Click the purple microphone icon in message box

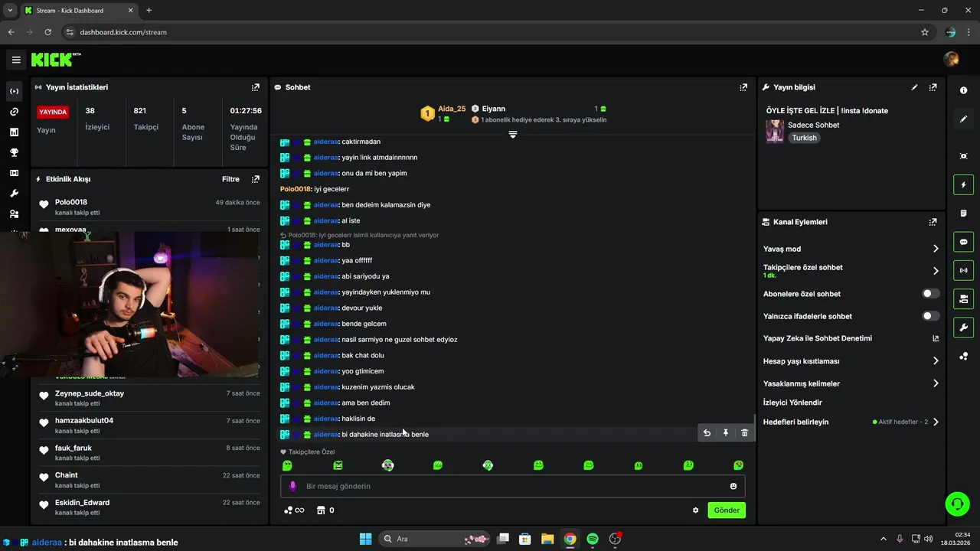[292, 486]
